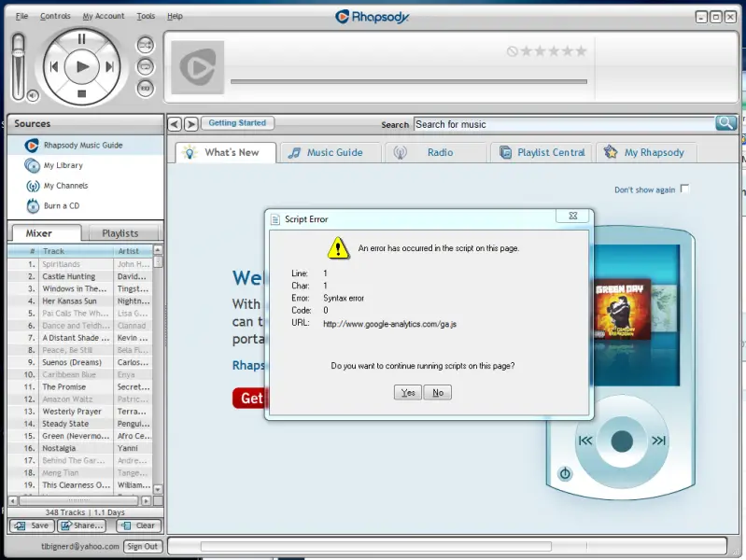Open the Controls menu

point(55,16)
